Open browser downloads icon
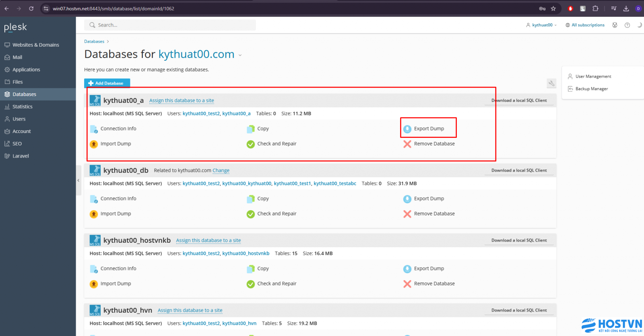The width and height of the screenshot is (644, 336). coord(626,8)
